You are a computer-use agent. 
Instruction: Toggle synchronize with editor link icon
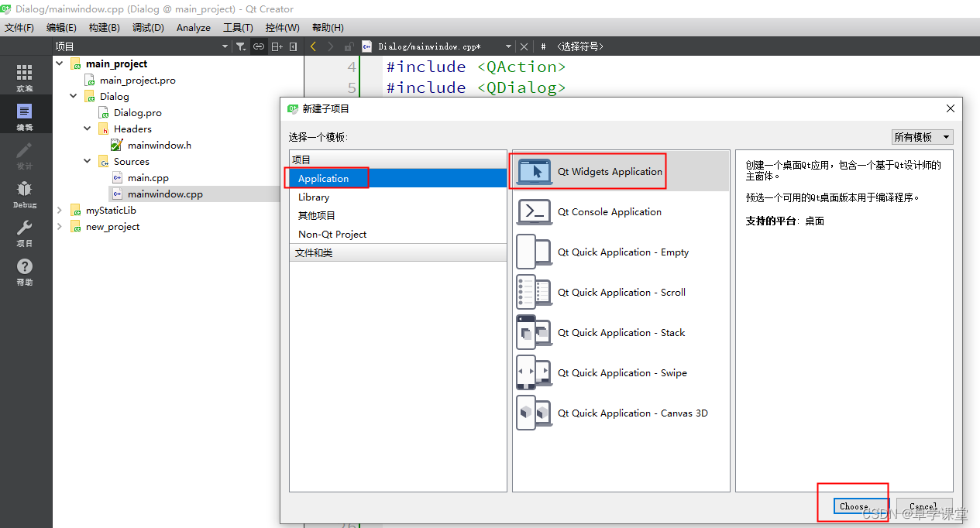point(259,46)
